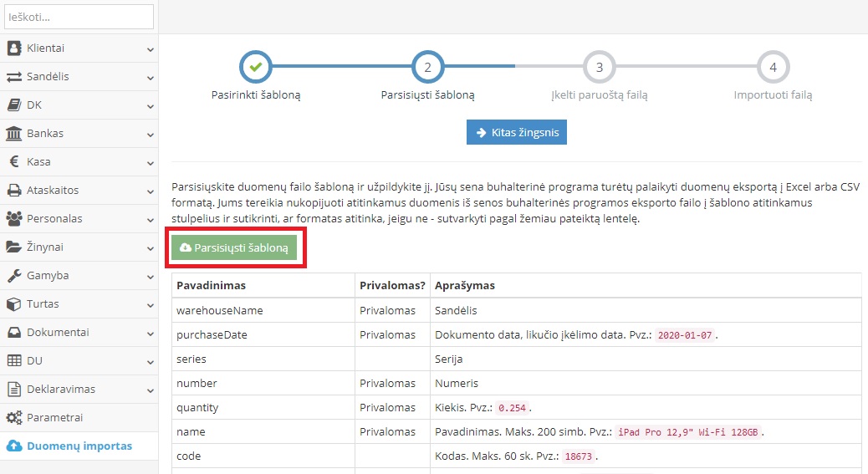Click the Klientai contact card icon
868x474 pixels.
[x=14, y=48]
